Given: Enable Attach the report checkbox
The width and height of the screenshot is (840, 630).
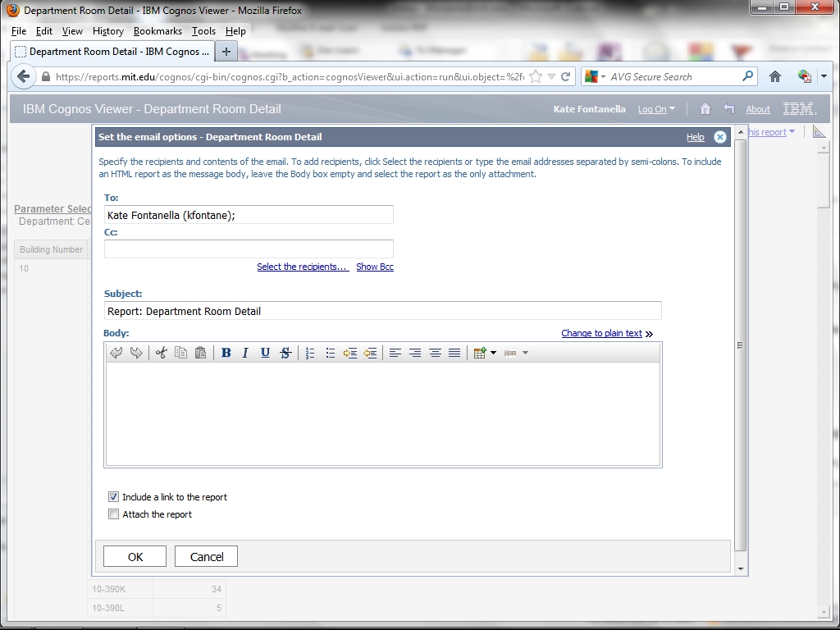Looking at the screenshot, I should 114,514.
